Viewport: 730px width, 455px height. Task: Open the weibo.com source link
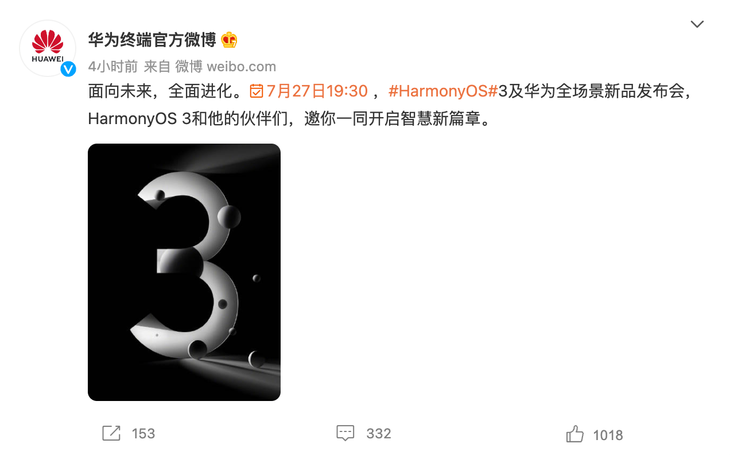tap(241, 67)
